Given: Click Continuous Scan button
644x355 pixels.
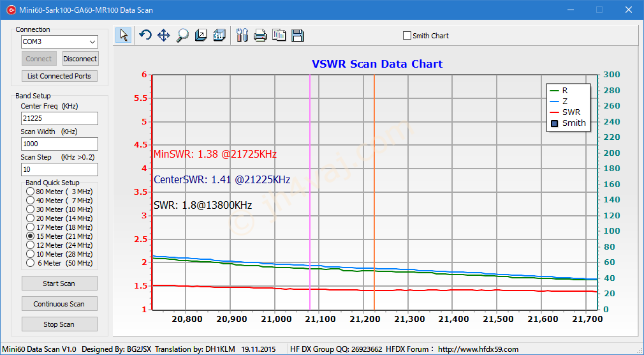Looking at the screenshot, I should (59, 304).
